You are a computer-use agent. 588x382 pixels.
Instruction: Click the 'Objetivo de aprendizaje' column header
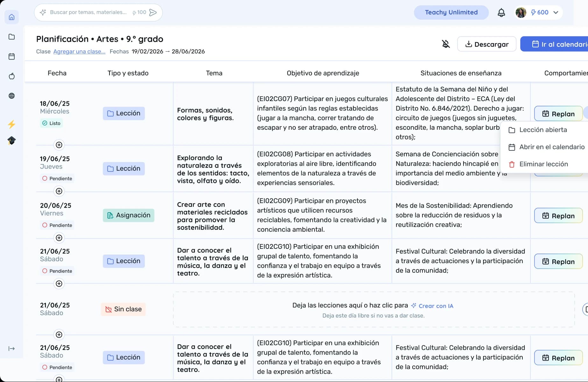(323, 73)
